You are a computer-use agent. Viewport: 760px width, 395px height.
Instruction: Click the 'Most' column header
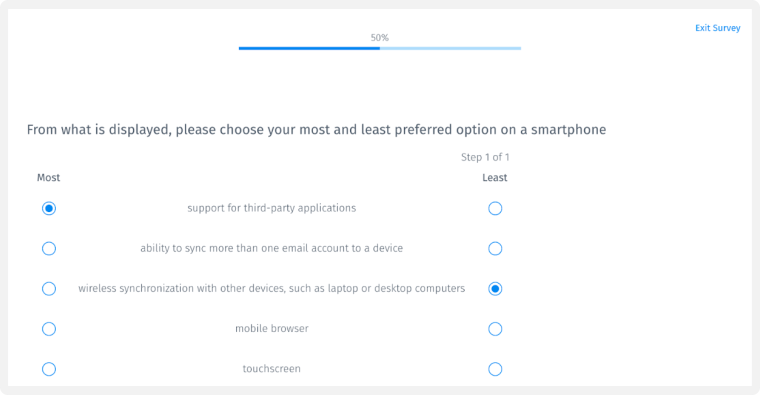point(48,178)
